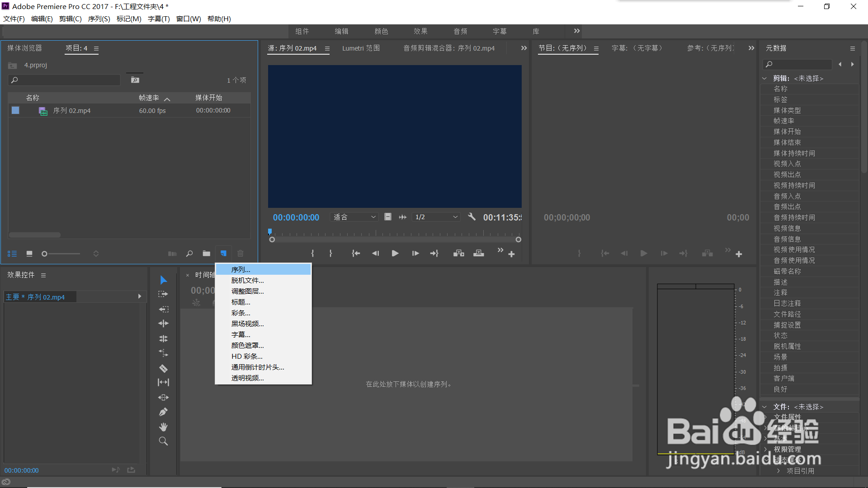Viewport: 868px width, 488px height.
Task: Select the Track Select Forward tool
Action: tap(163, 294)
